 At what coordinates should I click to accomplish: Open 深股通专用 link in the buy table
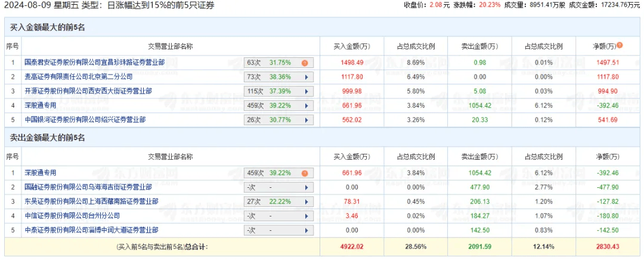[41, 105]
